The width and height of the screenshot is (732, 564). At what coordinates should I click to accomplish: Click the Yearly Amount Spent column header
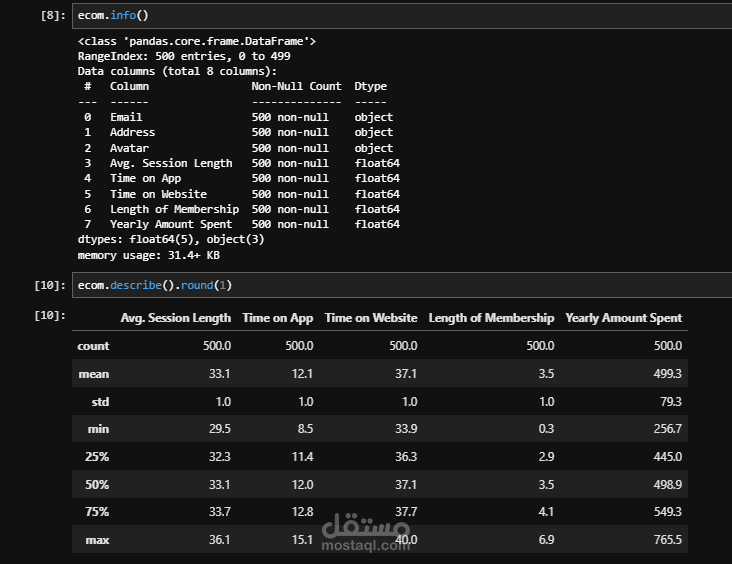click(624, 318)
